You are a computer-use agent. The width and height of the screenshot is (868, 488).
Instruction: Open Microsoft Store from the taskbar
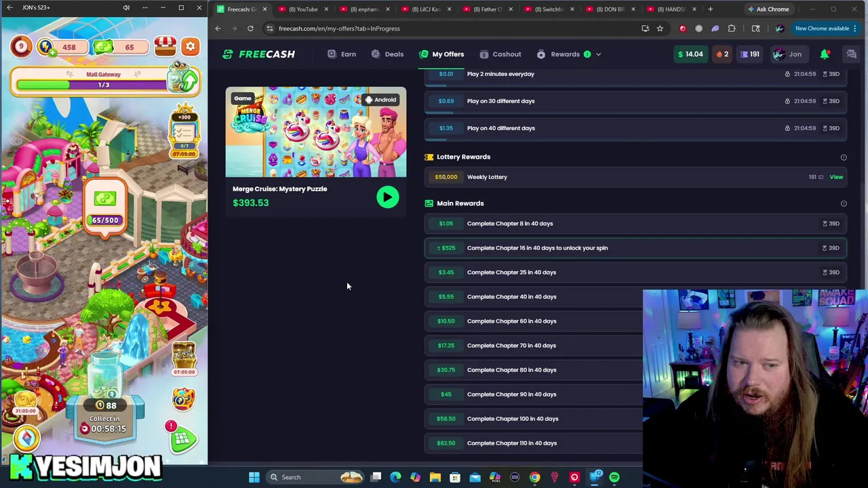pos(455,477)
